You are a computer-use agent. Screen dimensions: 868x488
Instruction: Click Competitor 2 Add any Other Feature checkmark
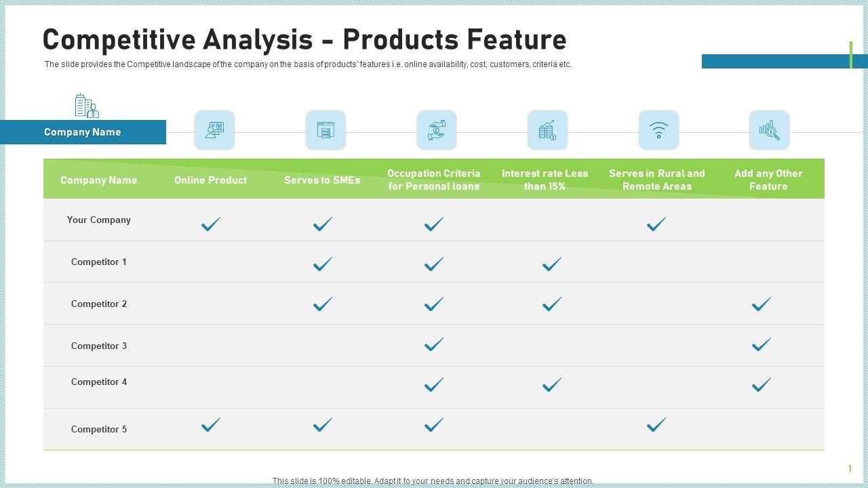click(762, 304)
